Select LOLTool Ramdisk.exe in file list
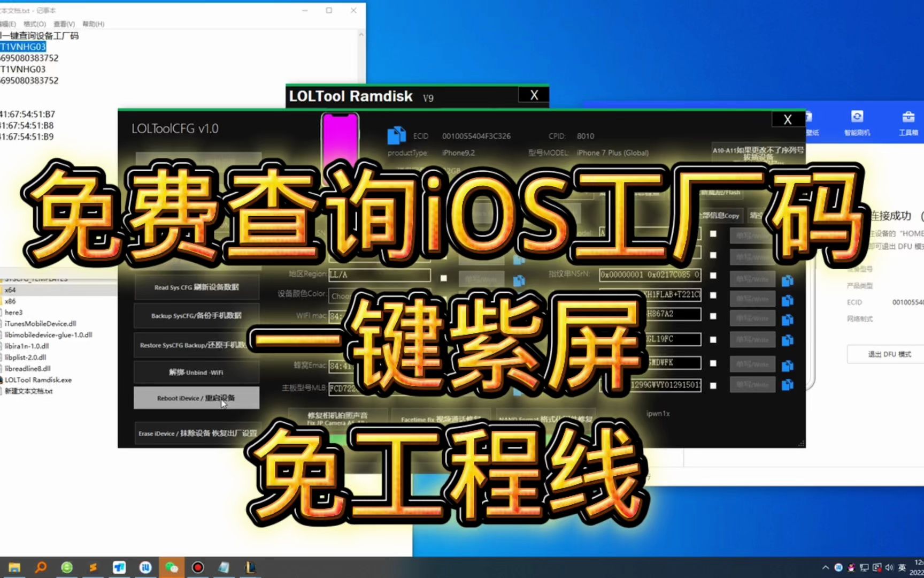Screen dimensions: 924x578 (x=37, y=380)
